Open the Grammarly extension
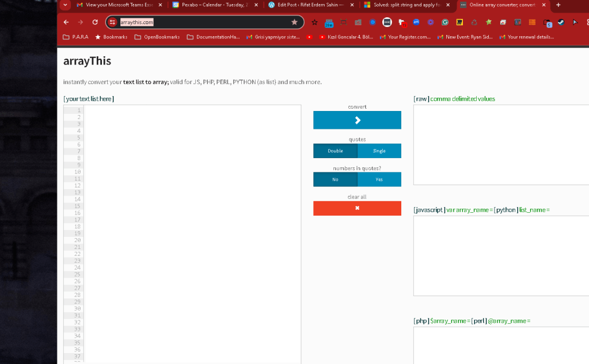The width and height of the screenshot is (589, 364). coord(445,22)
